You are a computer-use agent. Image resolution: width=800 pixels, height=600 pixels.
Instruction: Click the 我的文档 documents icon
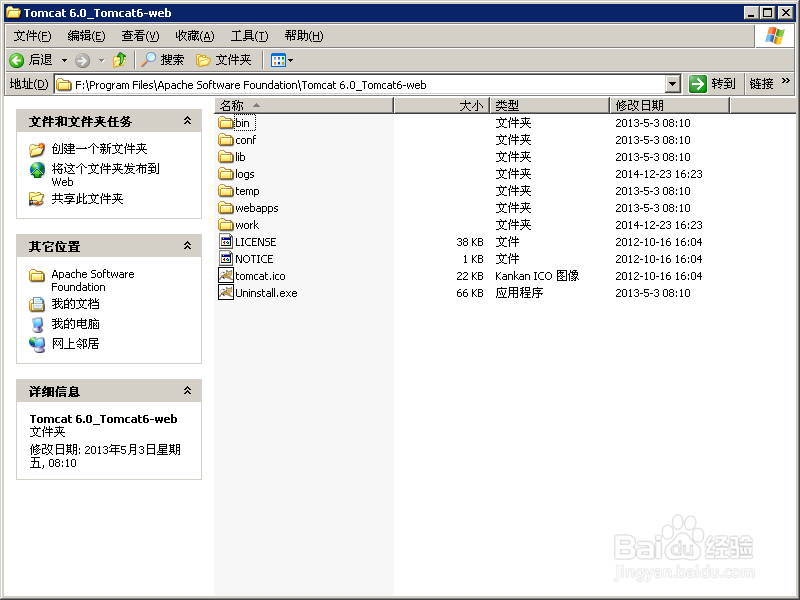pos(37,304)
